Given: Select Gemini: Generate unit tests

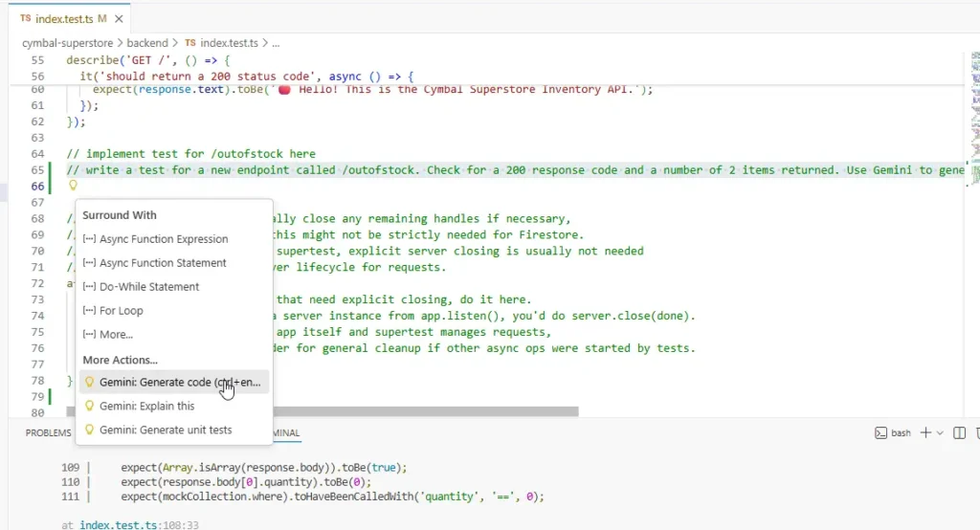Looking at the screenshot, I should (166, 430).
